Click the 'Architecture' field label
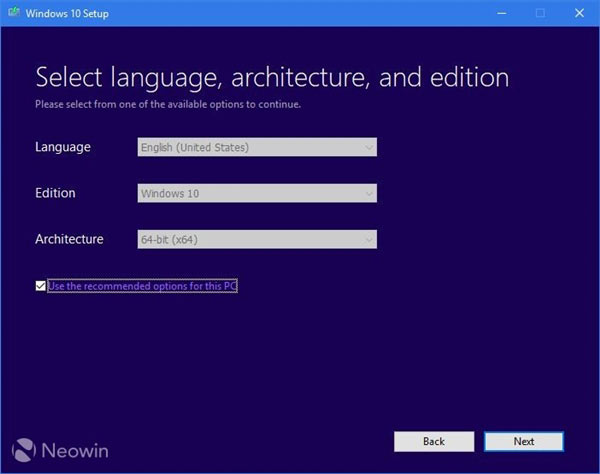This screenshot has height=474, width=600. (x=69, y=239)
